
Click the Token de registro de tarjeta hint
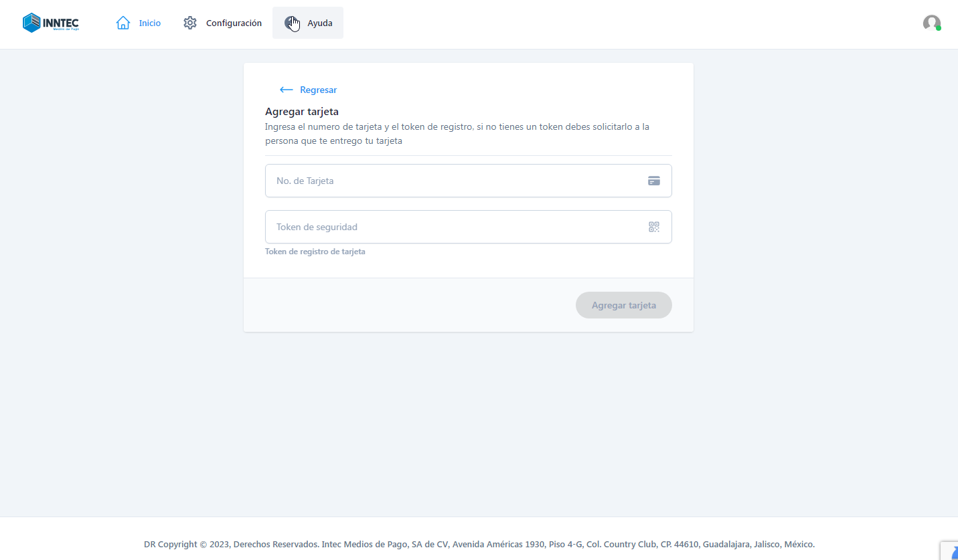click(315, 252)
